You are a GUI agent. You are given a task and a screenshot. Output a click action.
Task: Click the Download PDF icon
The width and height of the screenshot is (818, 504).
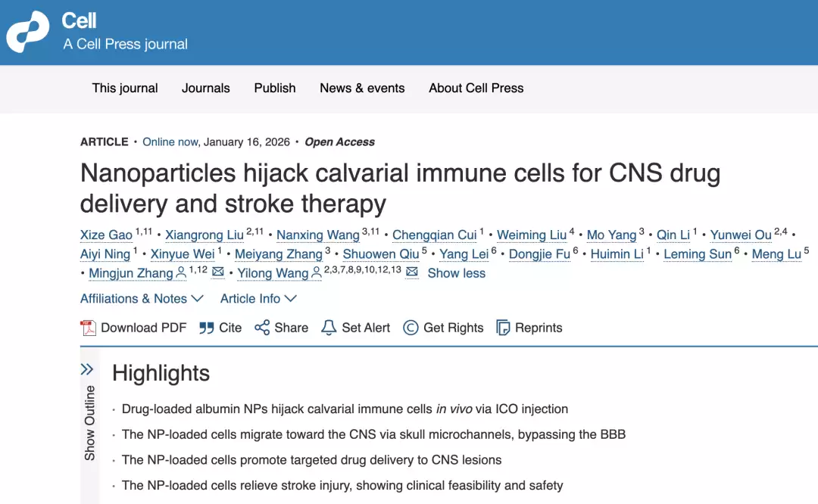click(89, 328)
